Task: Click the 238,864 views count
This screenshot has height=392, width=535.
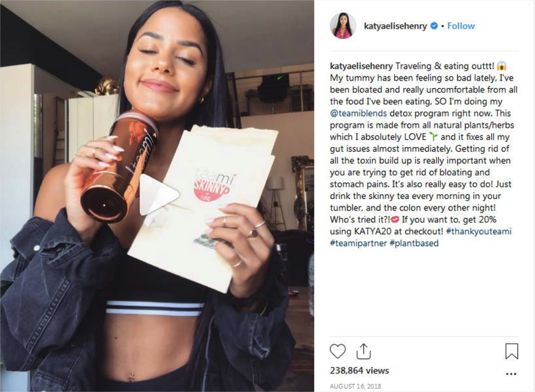Action: (x=360, y=370)
